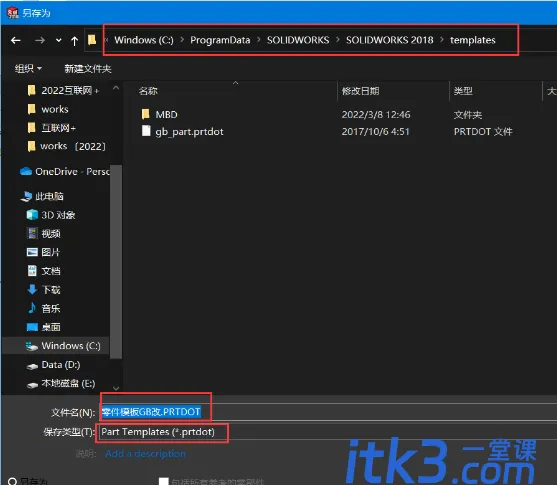Toggle 包括所有参考的零部件 checkbox
Screen dimensions: 557x485
(163, 481)
